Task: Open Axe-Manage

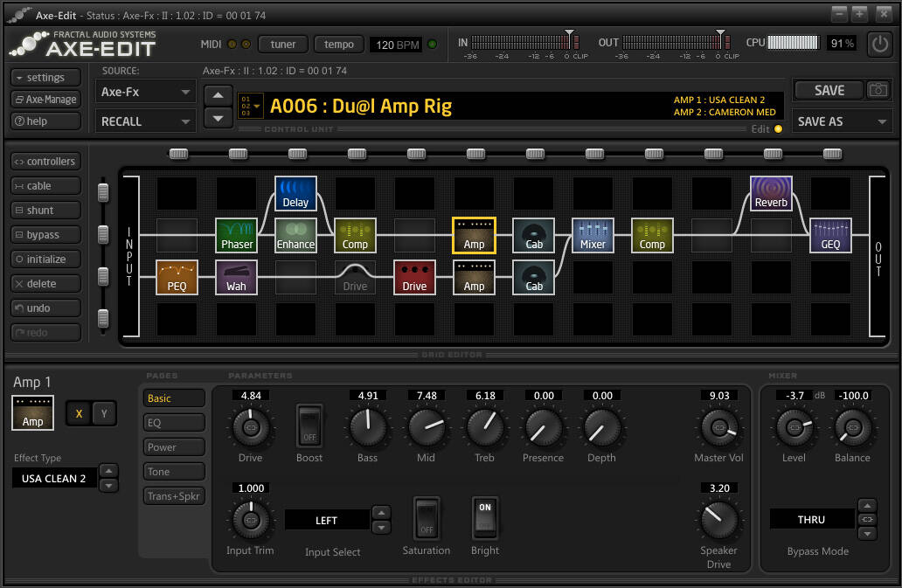Action: click(x=45, y=99)
